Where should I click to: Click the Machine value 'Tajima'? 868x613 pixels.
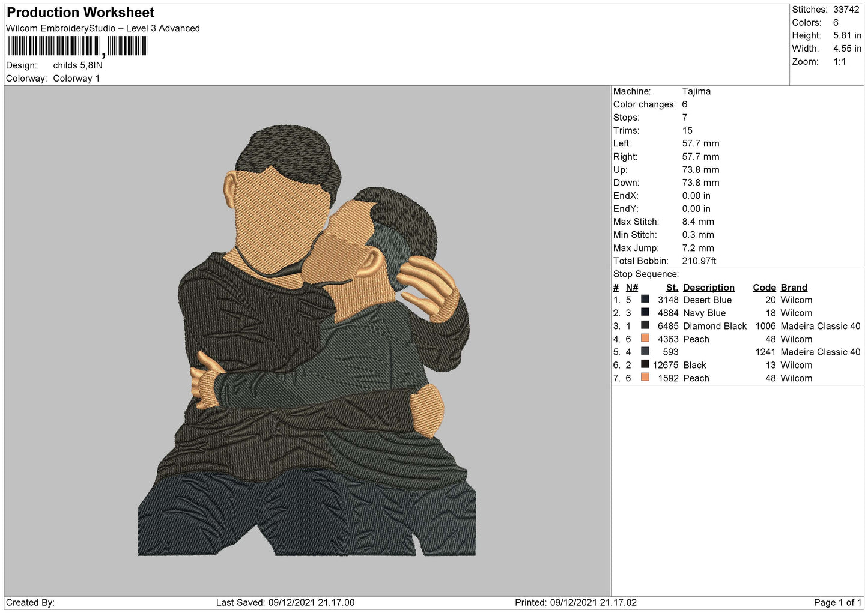696,91
